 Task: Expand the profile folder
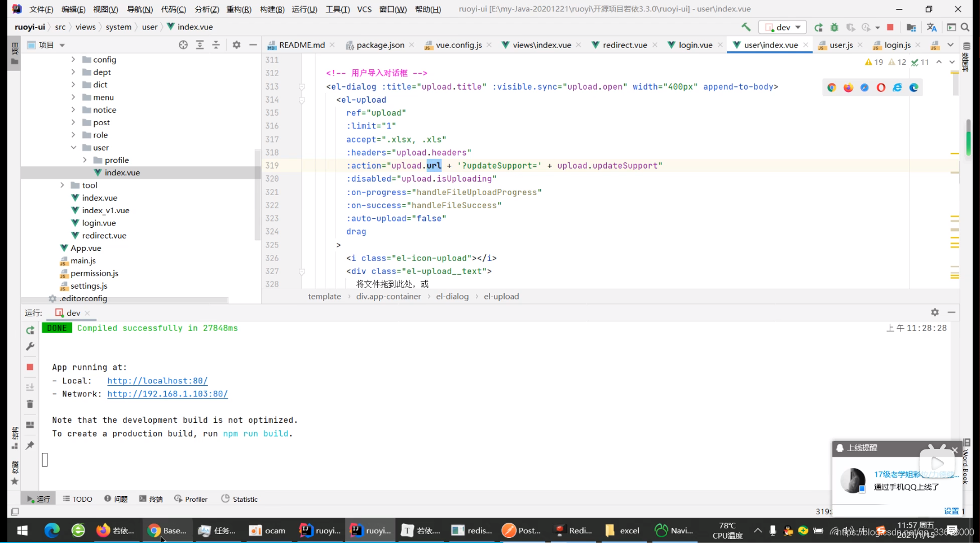[85, 160]
